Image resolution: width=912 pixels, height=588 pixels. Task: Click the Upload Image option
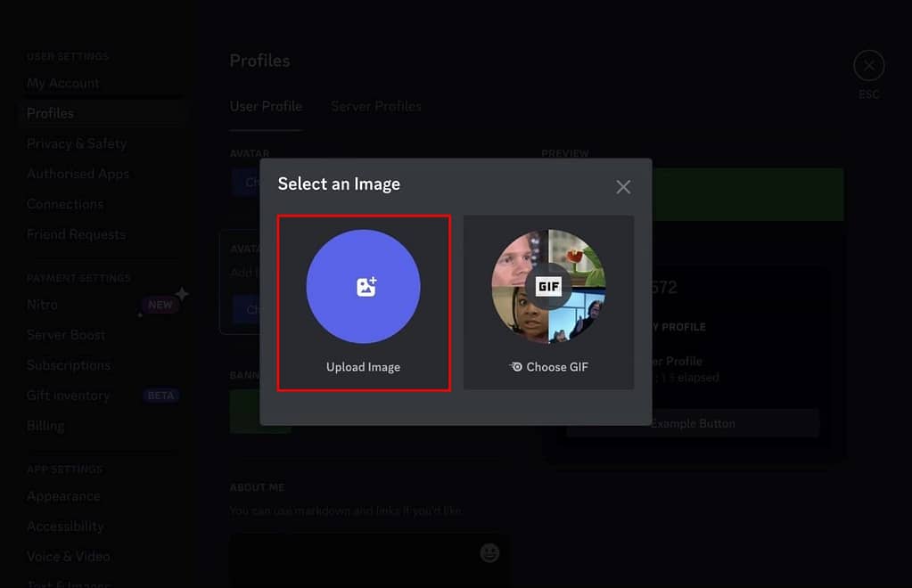(364, 303)
